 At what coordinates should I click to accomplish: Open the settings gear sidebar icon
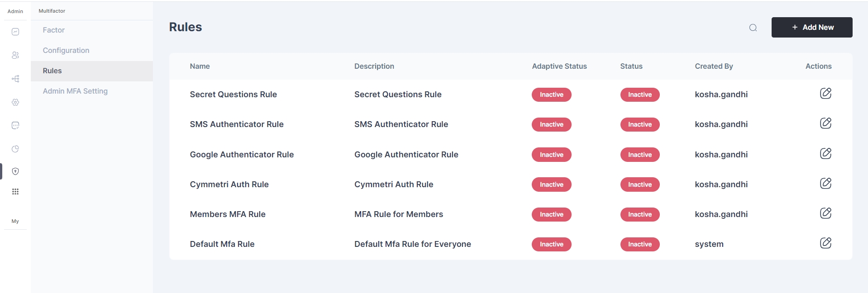(x=15, y=102)
